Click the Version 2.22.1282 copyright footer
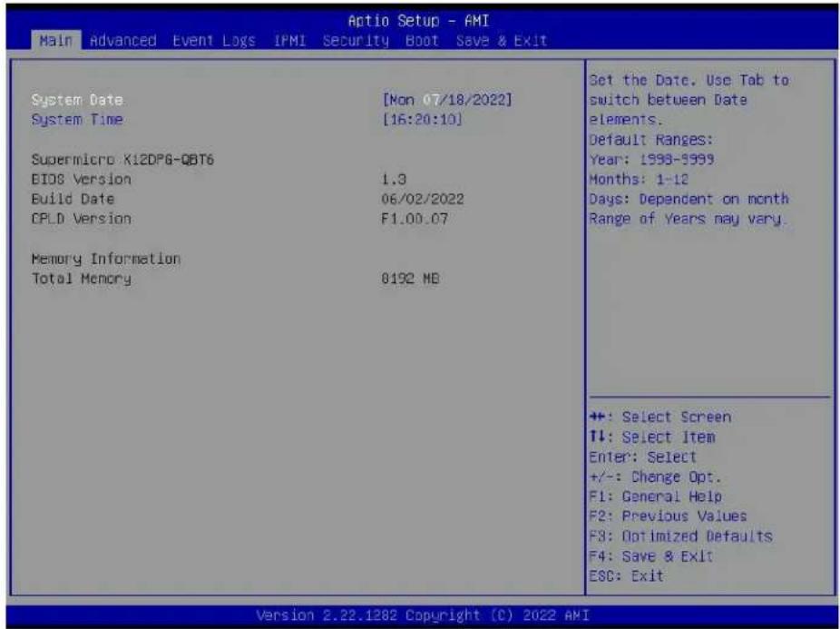 click(x=423, y=615)
